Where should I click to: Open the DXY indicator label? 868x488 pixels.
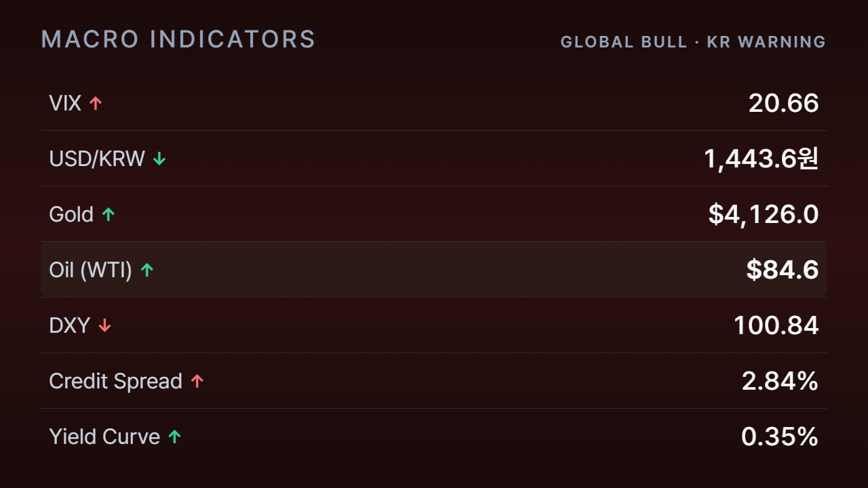coord(70,325)
